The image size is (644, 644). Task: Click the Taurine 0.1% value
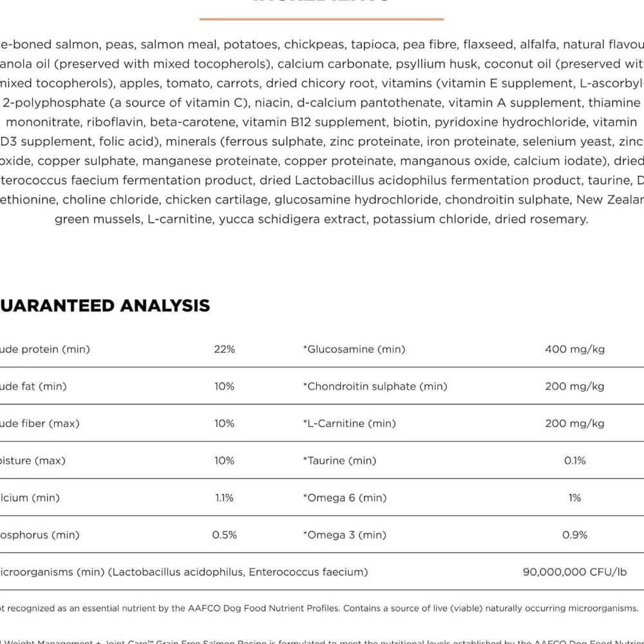(x=574, y=460)
